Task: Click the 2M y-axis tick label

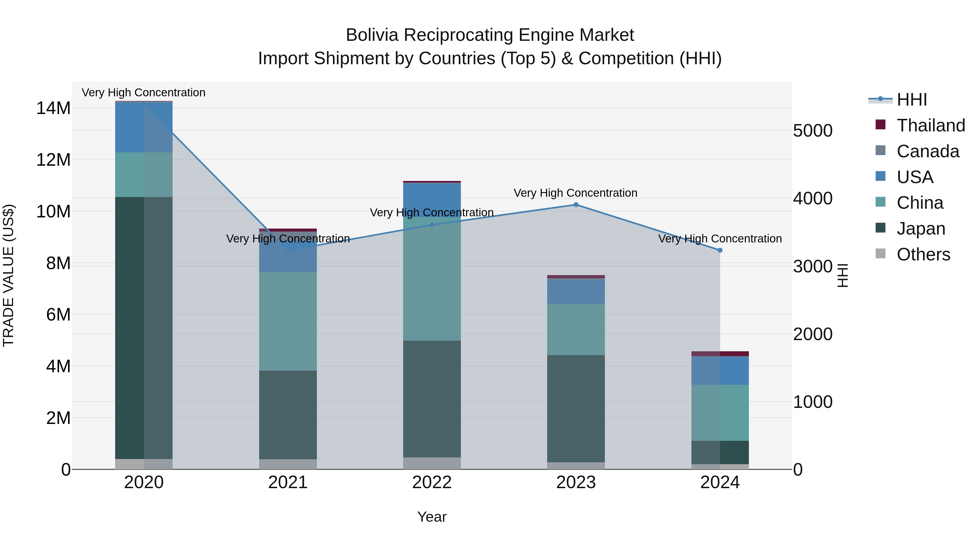Action: 58,418
